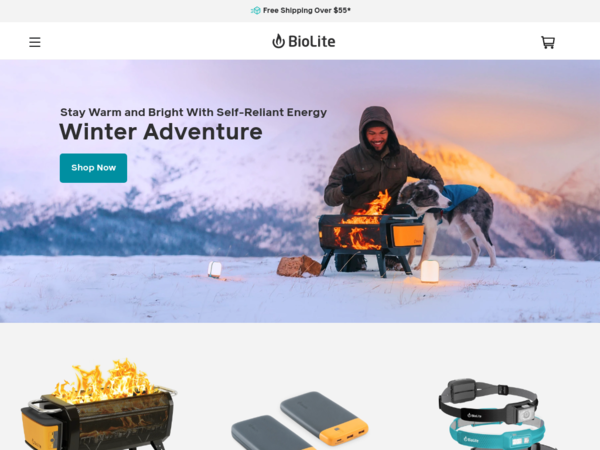Click the small lantern left of firewood

(215, 269)
